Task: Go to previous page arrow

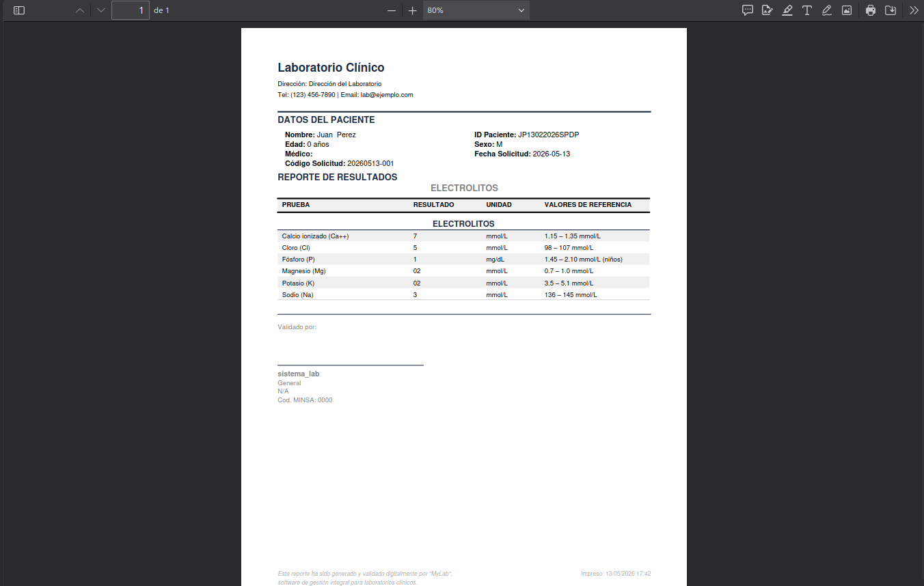Action: pyautogui.click(x=80, y=10)
